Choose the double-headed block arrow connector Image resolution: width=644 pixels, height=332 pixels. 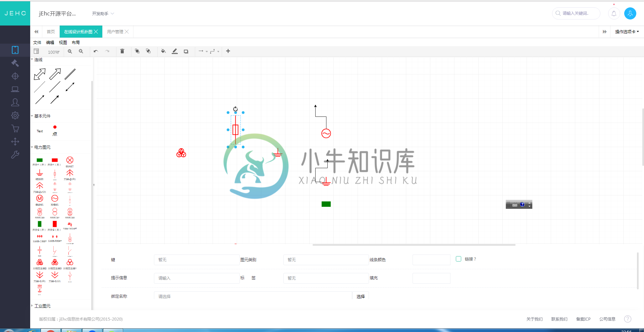click(40, 74)
